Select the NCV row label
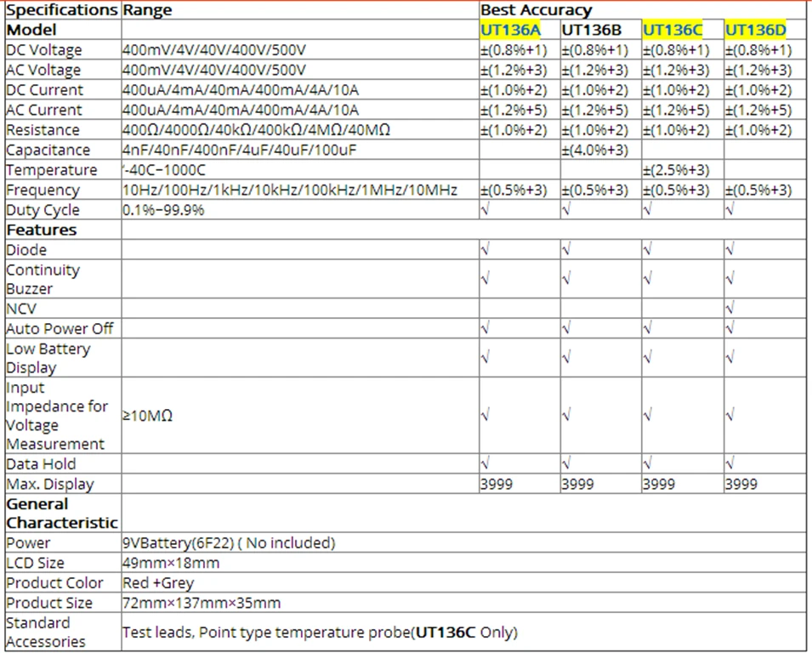812x653 pixels. pyautogui.click(x=21, y=309)
